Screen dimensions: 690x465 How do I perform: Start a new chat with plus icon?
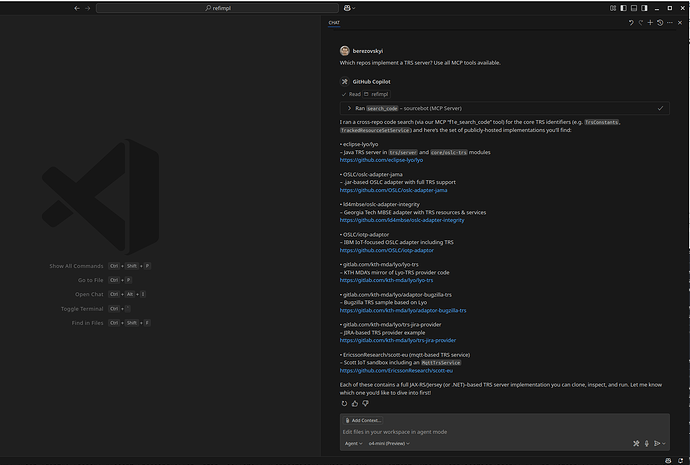point(650,22)
